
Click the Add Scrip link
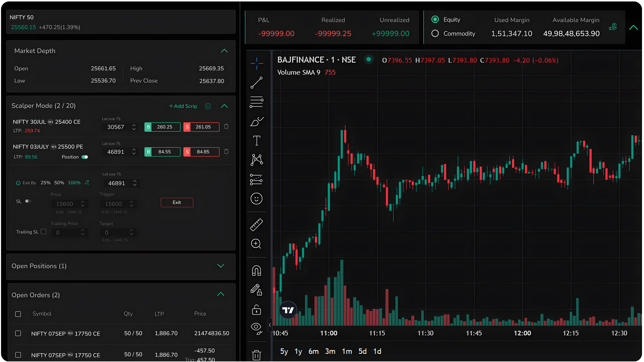click(x=183, y=106)
